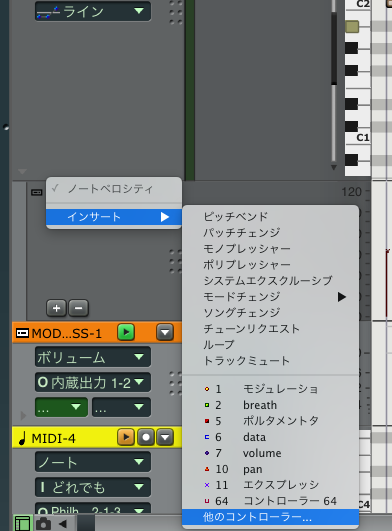392x531 pixels.
Task: Enable play on MOD...SS-1 track
Action: pos(126,332)
